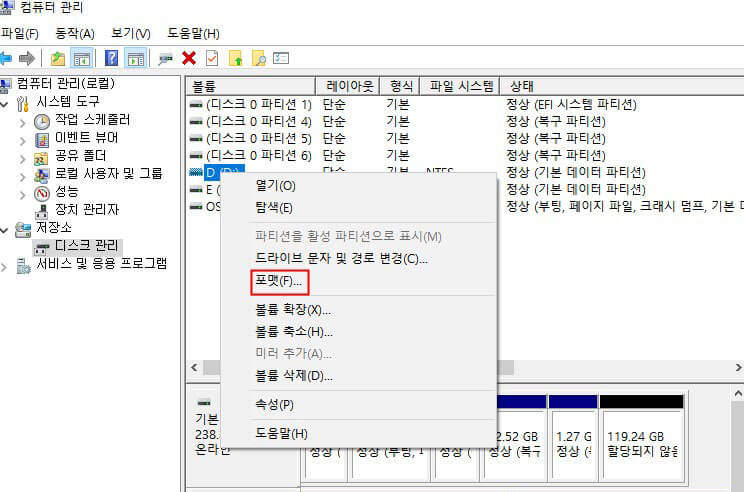The width and height of the screenshot is (744, 492).
Task: Collapse the 저장소 tree node
Action: pyautogui.click(x=4, y=231)
